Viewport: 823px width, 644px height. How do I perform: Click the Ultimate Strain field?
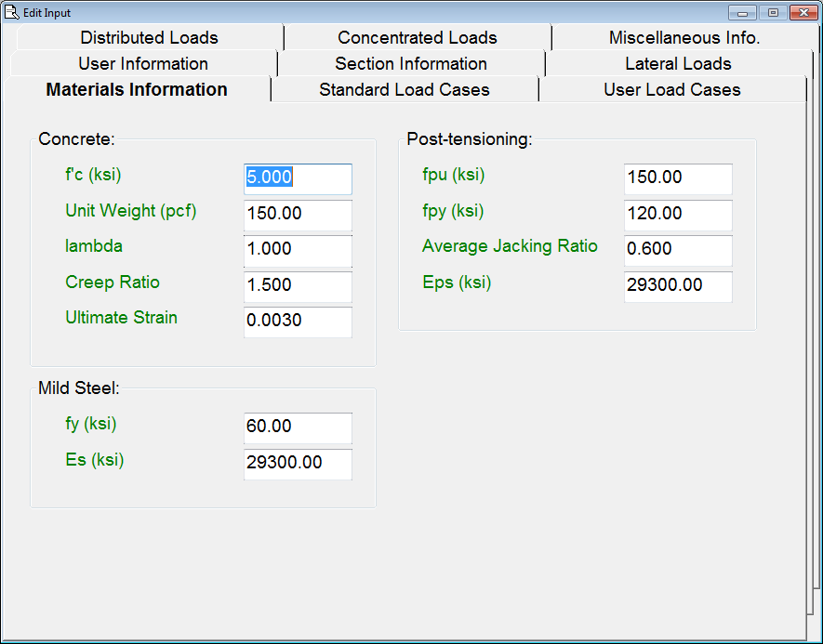pyautogui.click(x=298, y=322)
